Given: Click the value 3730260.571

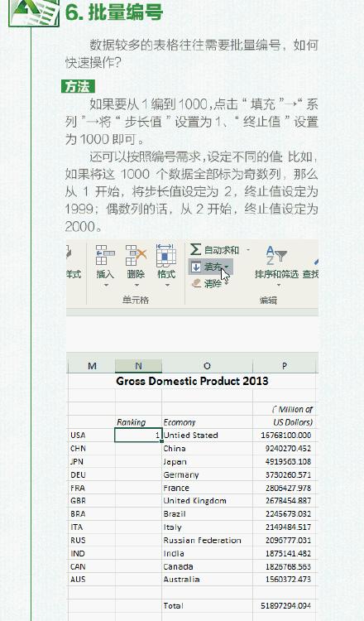Looking at the screenshot, I should click(x=289, y=474).
